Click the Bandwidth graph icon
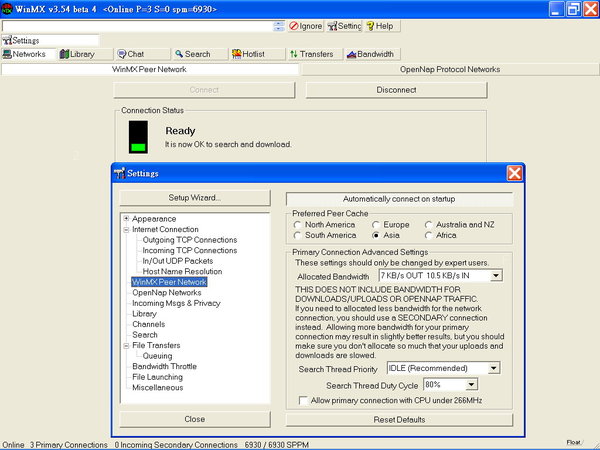Viewport: 600px width, 450px height. point(351,54)
